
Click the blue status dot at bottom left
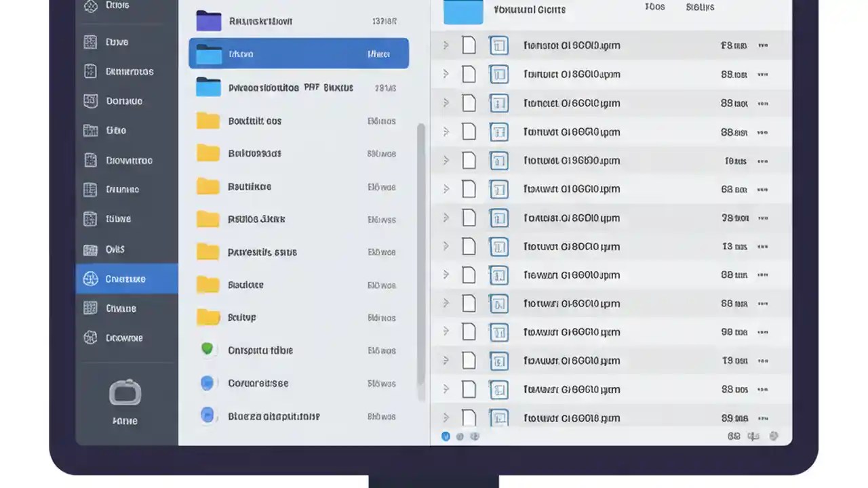[x=446, y=436]
